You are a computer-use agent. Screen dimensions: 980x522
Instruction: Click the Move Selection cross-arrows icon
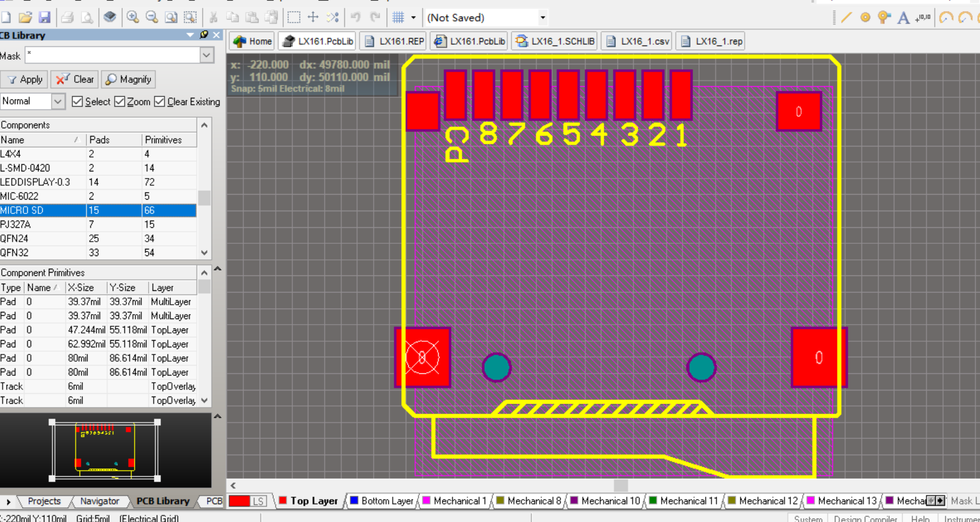tap(313, 17)
